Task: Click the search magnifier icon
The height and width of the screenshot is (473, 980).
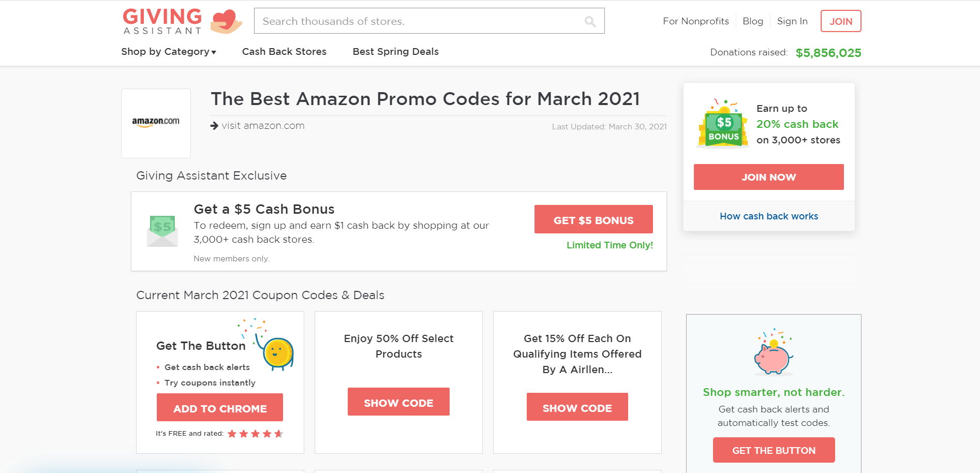Action: (590, 21)
